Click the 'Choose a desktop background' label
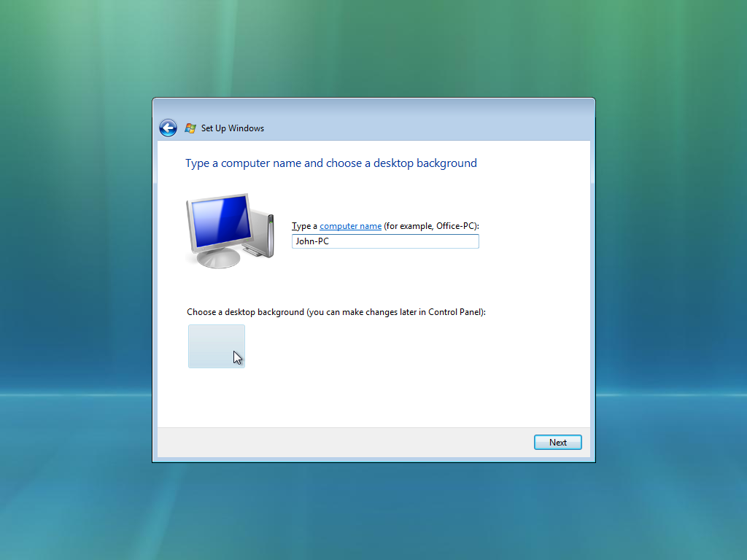 coord(336,312)
